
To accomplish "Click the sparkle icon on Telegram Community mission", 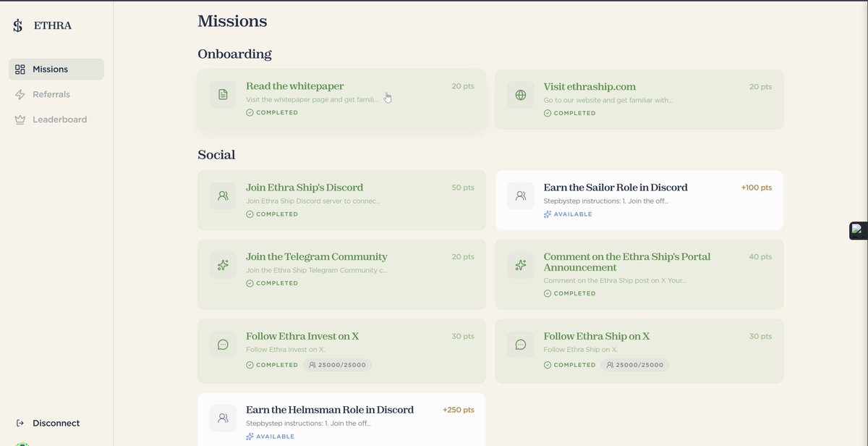I will [223, 265].
